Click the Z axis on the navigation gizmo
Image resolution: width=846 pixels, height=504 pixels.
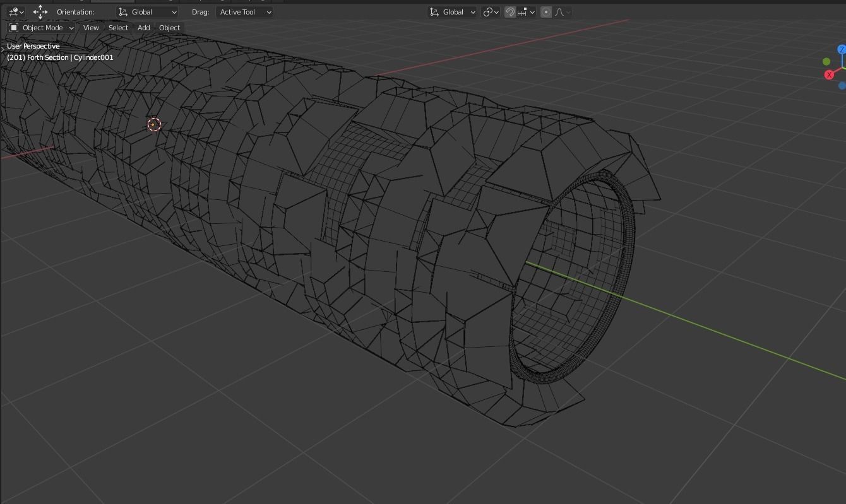pyautogui.click(x=842, y=49)
